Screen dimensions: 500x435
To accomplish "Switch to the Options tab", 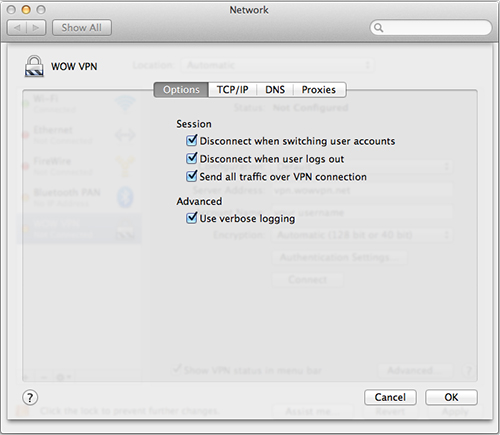I will (x=181, y=90).
